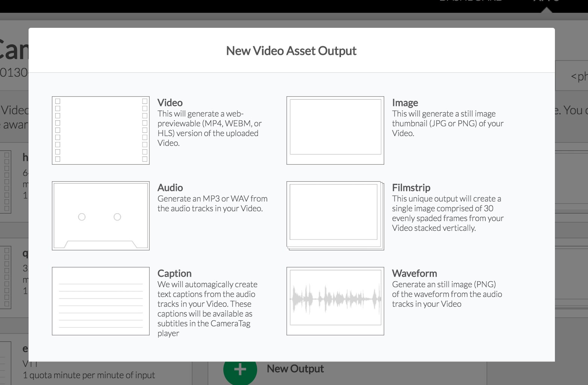Select the Image polaroid frame icon

(x=335, y=130)
